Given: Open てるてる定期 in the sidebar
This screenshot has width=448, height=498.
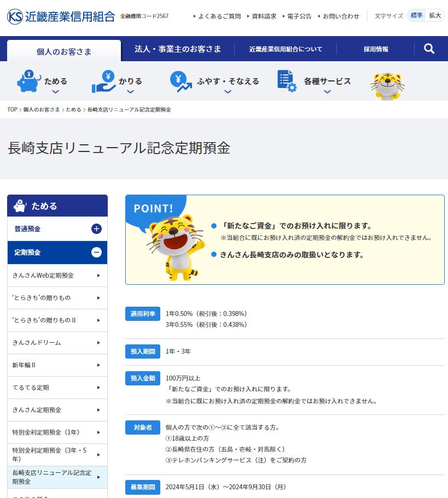Looking at the screenshot, I should tap(57, 388).
